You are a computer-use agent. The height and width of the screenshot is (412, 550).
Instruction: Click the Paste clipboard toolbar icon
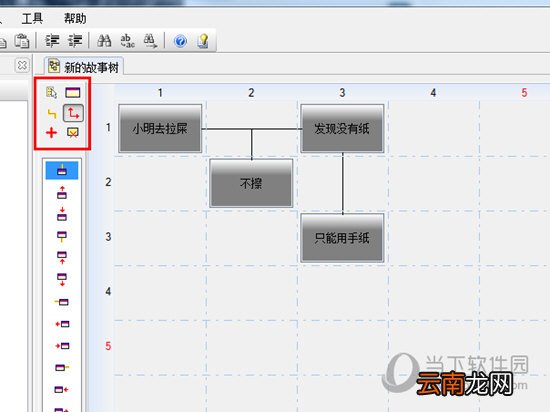click(22, 41)
